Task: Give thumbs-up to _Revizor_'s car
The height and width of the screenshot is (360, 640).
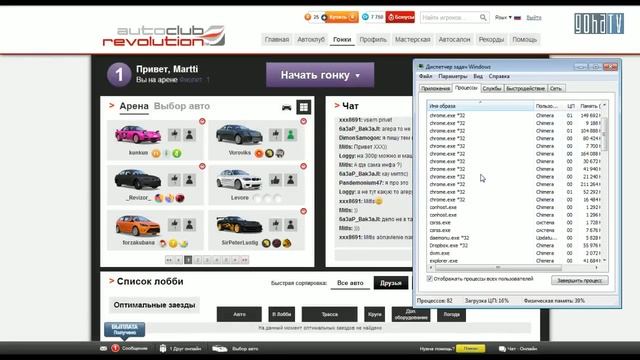Action: pos(174,180)
